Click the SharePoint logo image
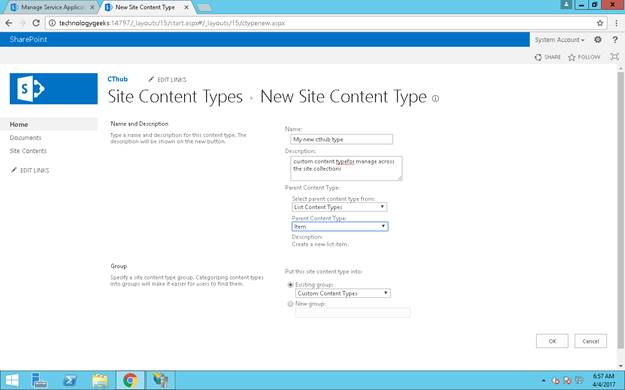 (53, 89)
